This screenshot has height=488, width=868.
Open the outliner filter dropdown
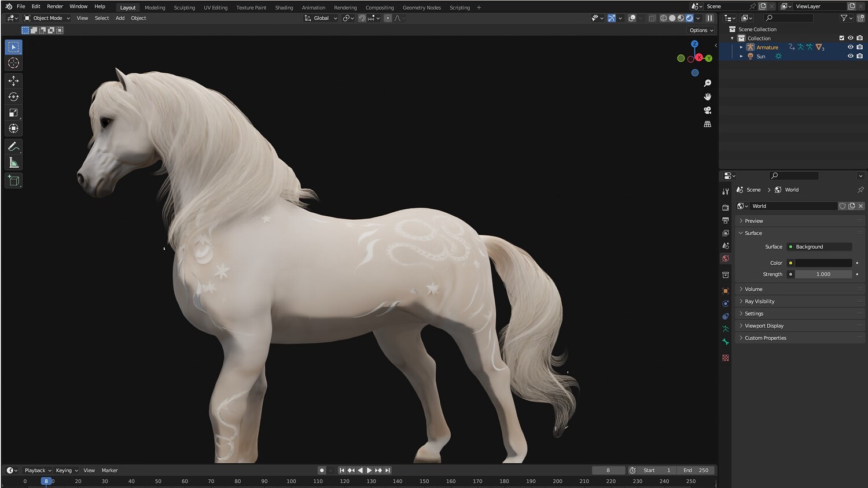846,18
